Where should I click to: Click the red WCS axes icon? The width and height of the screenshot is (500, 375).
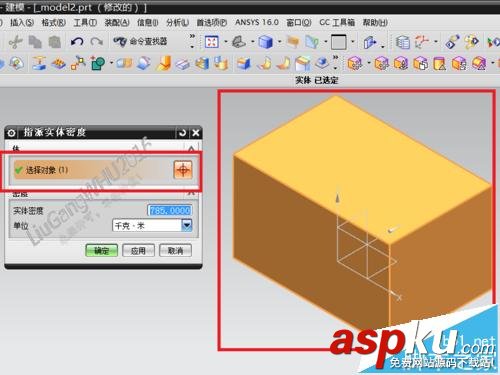pyautogui.click(x=421, y=42)
